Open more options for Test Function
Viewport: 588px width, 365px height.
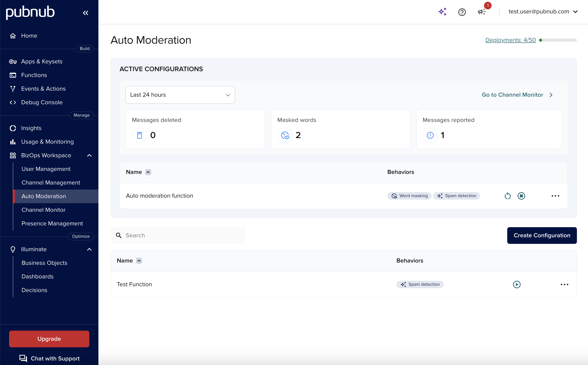point(565,284)
